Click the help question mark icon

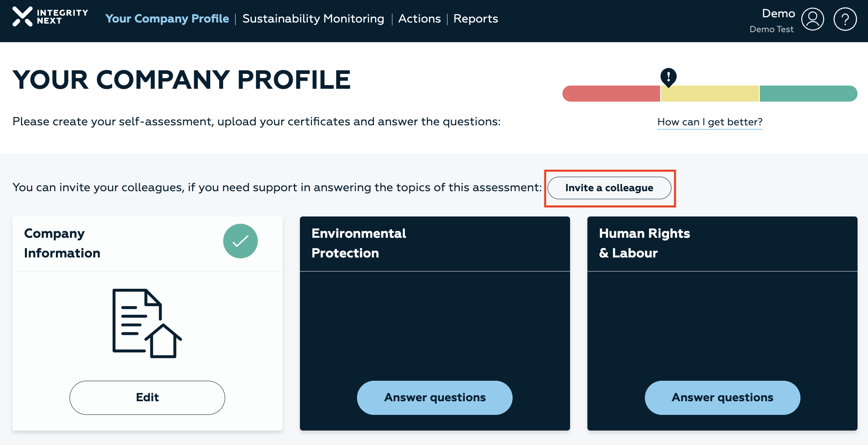coord(845,19)
